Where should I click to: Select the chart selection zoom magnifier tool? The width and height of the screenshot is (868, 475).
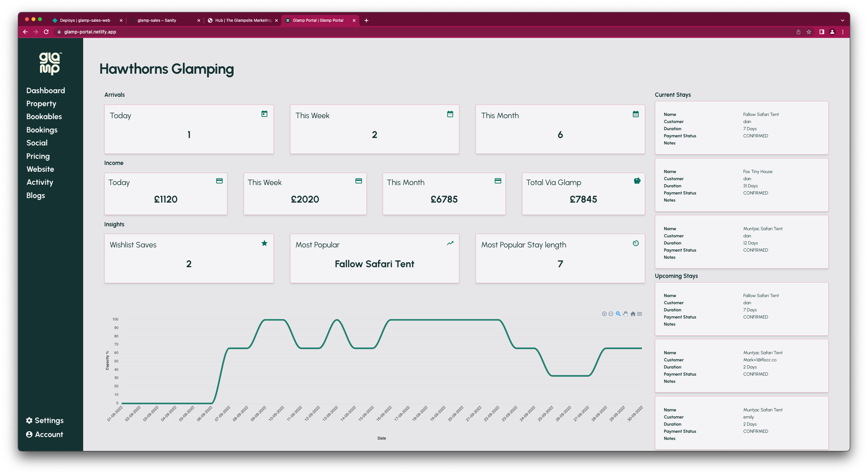[x=618, y=314]
